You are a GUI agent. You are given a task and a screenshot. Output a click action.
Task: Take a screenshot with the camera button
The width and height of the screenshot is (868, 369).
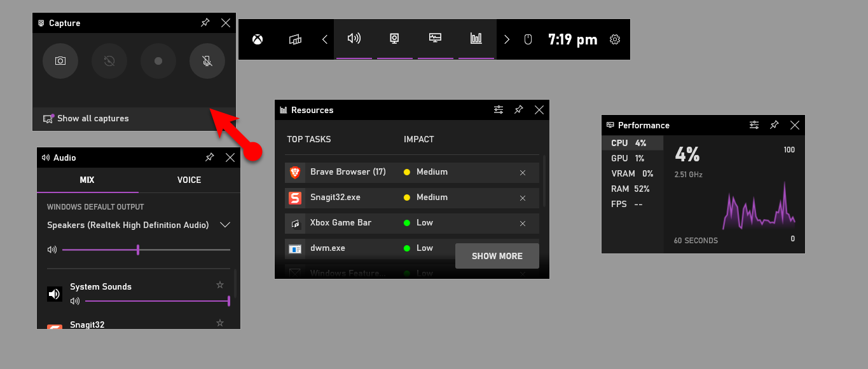point(60,61)
